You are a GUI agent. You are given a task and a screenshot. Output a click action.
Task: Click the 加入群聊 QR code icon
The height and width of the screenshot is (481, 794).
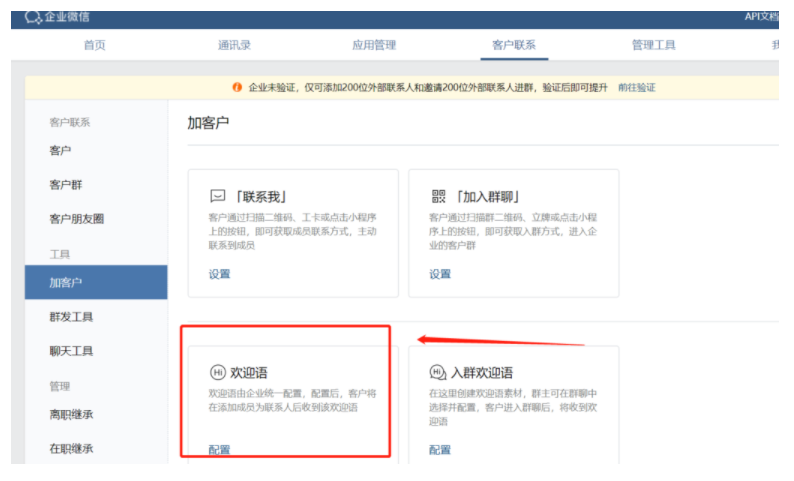tap(439, 196)
